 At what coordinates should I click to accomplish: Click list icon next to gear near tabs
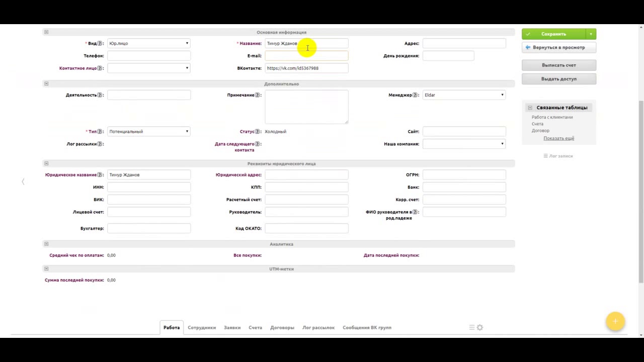pyautogui.click(x=472, y=327)
